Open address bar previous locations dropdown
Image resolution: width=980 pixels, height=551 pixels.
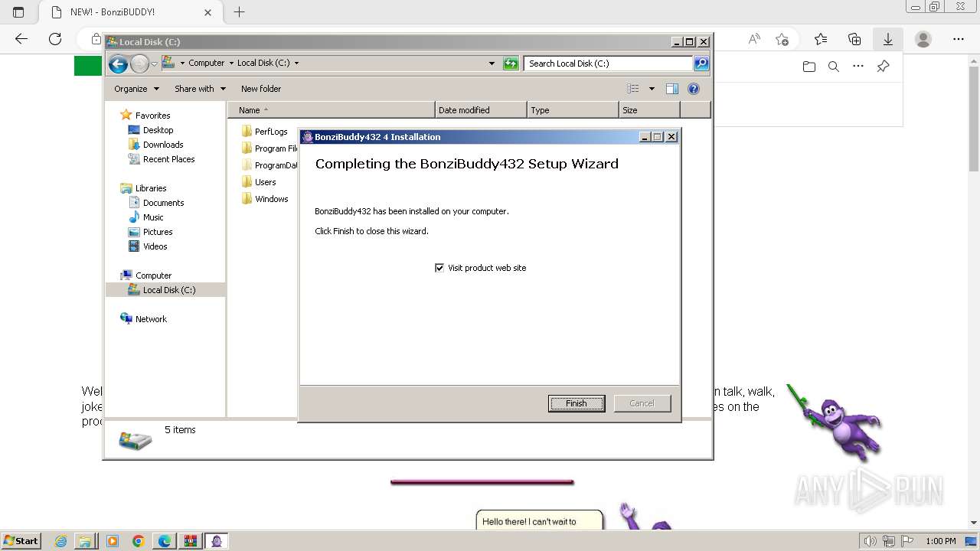492,64
